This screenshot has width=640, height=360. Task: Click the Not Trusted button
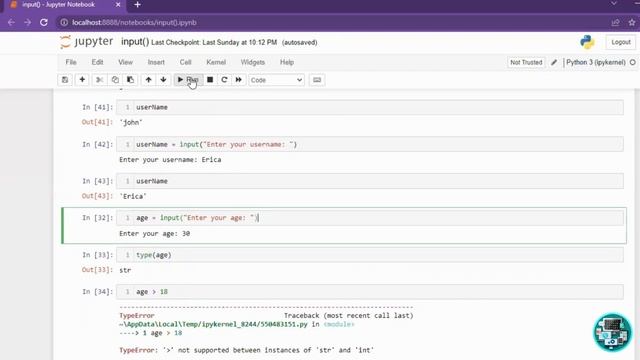[x=526, y=62]
